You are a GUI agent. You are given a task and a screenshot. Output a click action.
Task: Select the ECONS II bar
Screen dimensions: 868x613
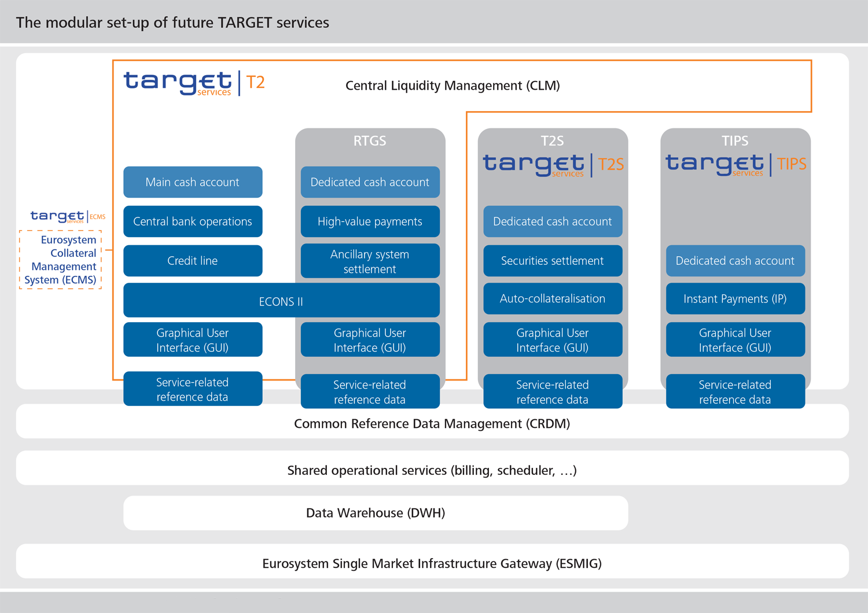(x=281, y=301)
